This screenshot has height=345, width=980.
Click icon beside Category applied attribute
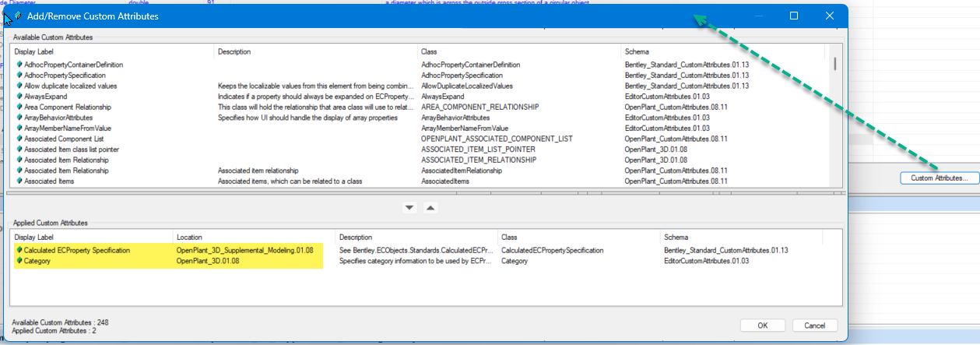[x=19, y=262]
